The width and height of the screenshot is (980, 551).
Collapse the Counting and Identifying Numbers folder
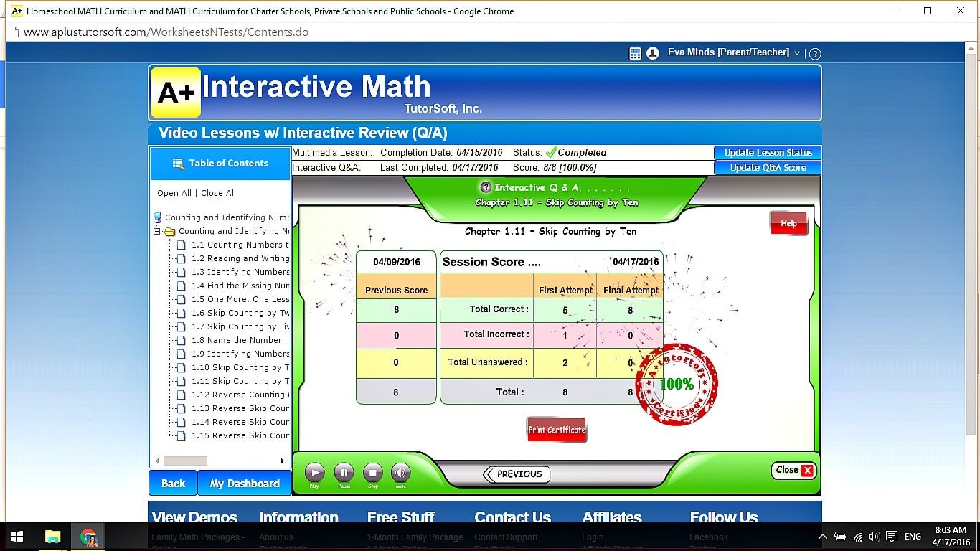157,231
